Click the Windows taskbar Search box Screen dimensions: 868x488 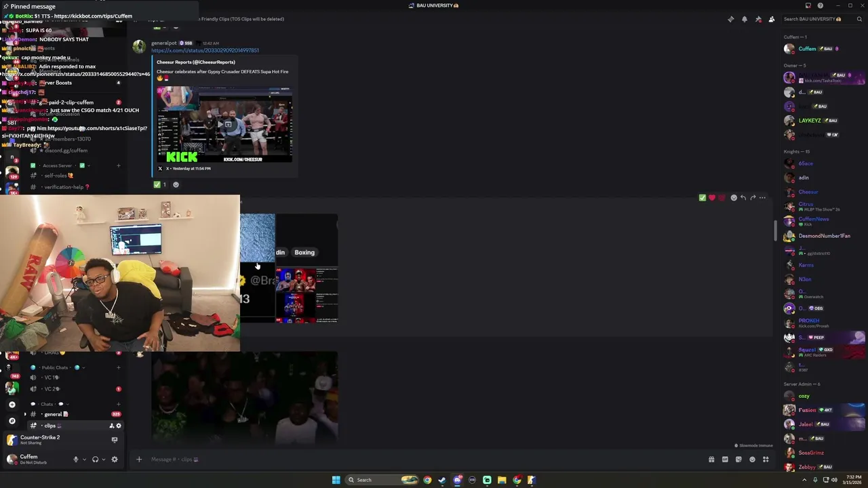(x=383, y=480)
